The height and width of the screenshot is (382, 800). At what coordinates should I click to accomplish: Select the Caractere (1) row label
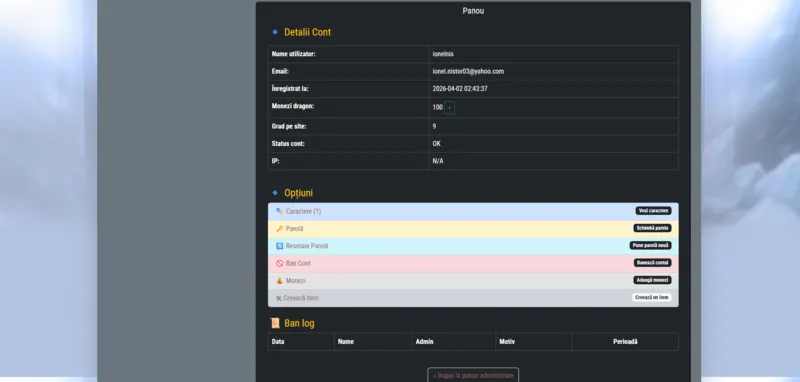pyautogui.click(x=303, y=211)
